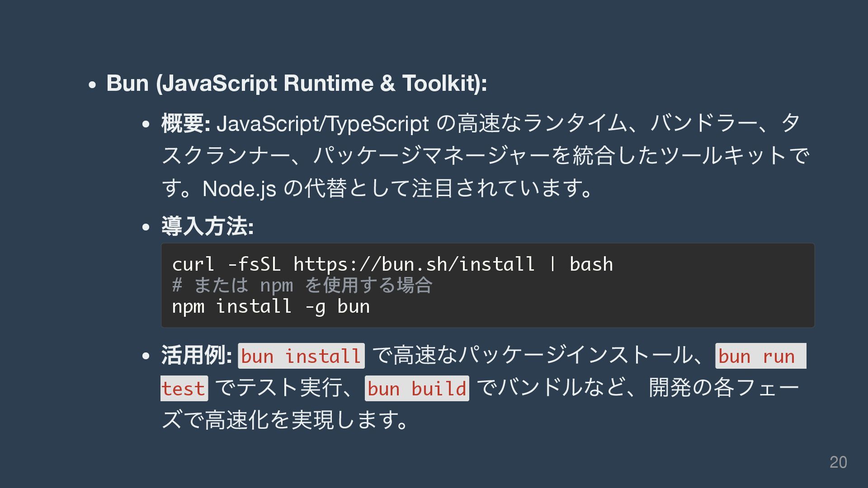Click the code line "curl -fsSL https://bun.sh/install | bash"
The width and height of the screenshot is (868, 488).
[392, 264]
